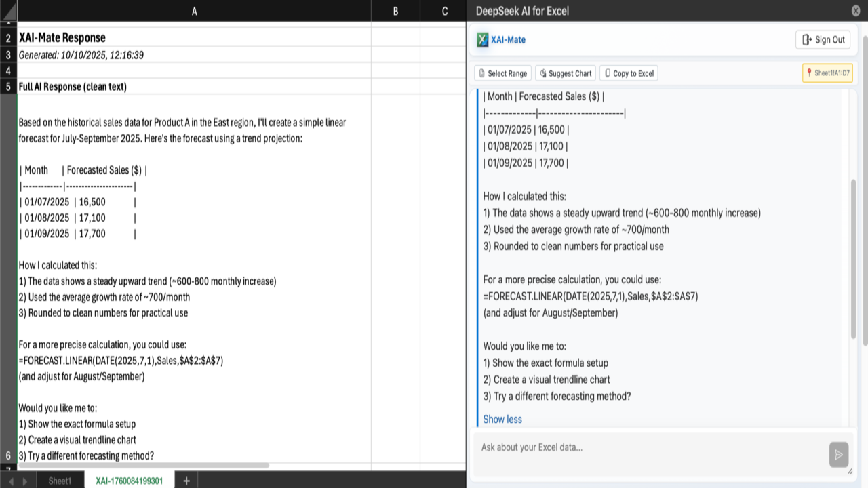The image size is (868, 488).
Task: Click 'Create a visual trendline chart' in pane
Action: coord(547,380)
